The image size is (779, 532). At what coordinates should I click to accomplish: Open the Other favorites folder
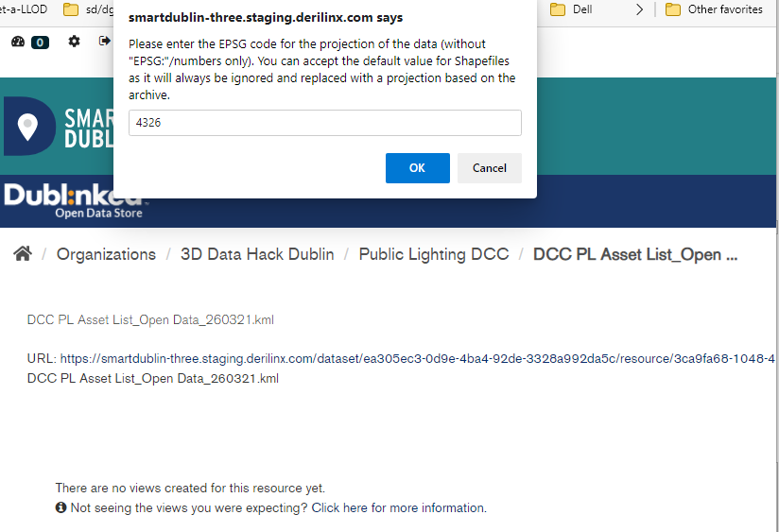pos(714,9)
